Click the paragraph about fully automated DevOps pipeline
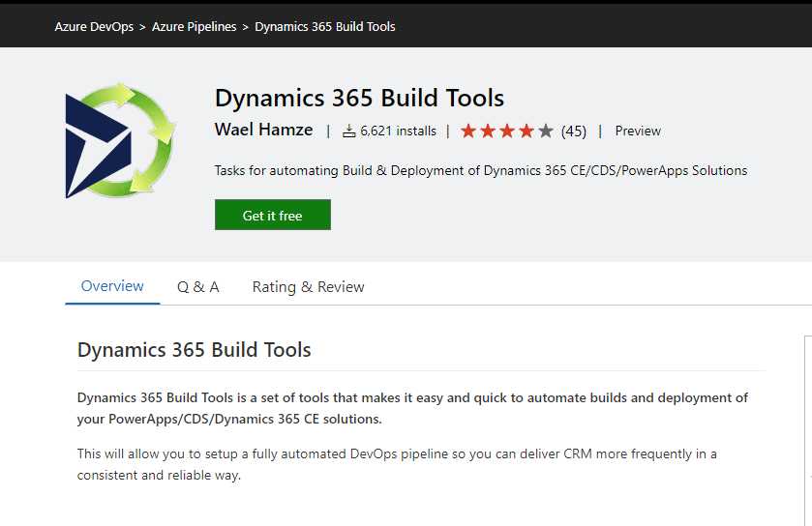The height and width of the screenshot is (526, 812). click(x=397, y=464)
